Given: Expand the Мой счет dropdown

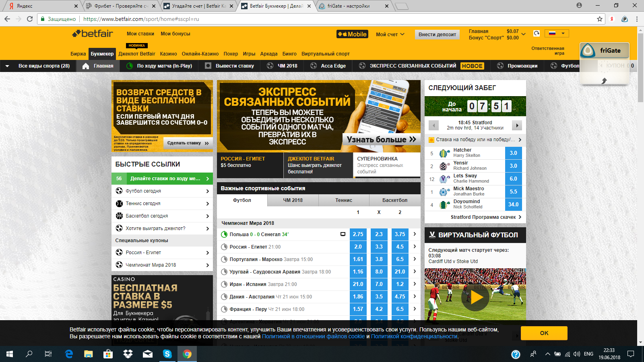Looking at the screenshot, I should [390, 34].
